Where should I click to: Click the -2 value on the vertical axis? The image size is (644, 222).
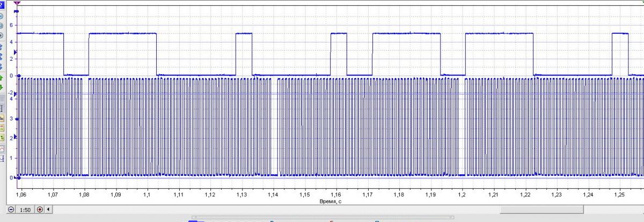pos(11,92)
